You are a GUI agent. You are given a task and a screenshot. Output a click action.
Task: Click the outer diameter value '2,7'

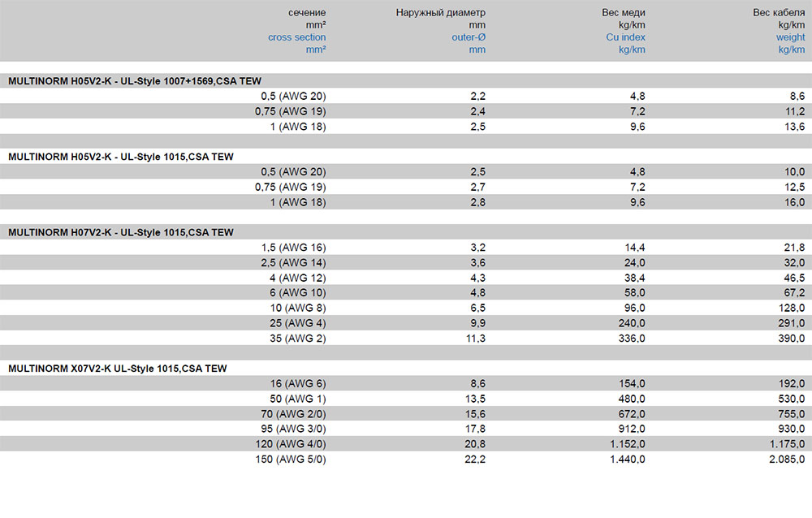point(478,187)
